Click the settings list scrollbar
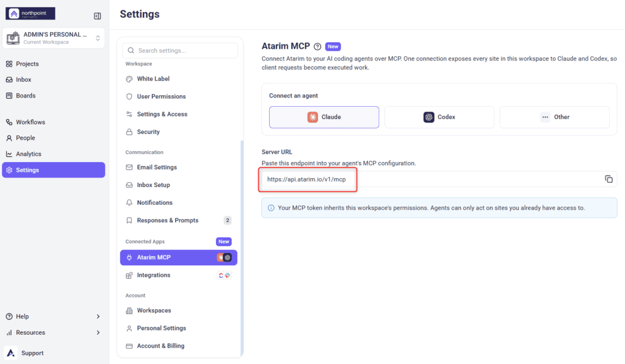Viewport: 625px width, 364px height. coord(242,247)
